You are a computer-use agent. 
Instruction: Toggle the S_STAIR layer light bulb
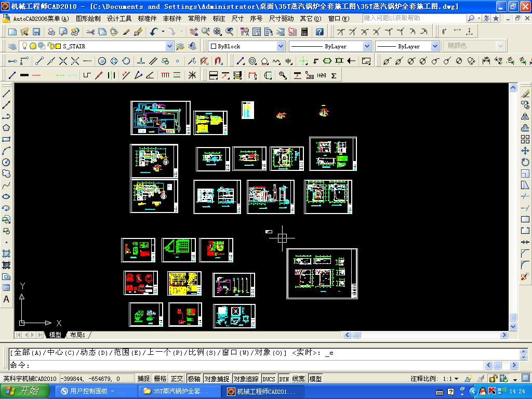(24, 46)
